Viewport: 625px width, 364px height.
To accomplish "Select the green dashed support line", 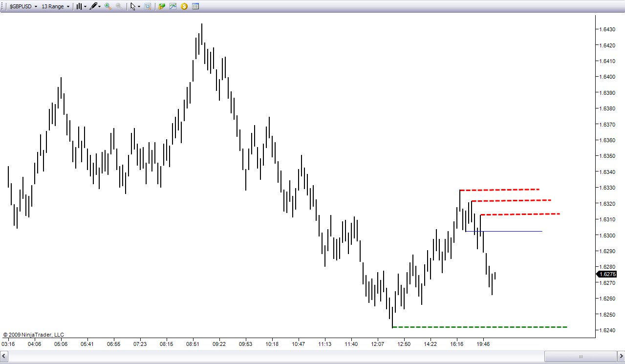I will [479, 327].
